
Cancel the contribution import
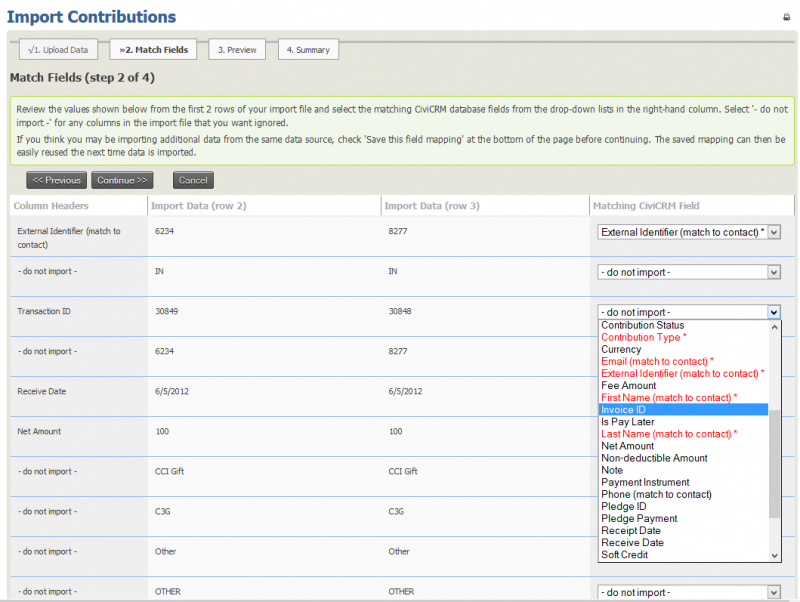tap(193, 180)
